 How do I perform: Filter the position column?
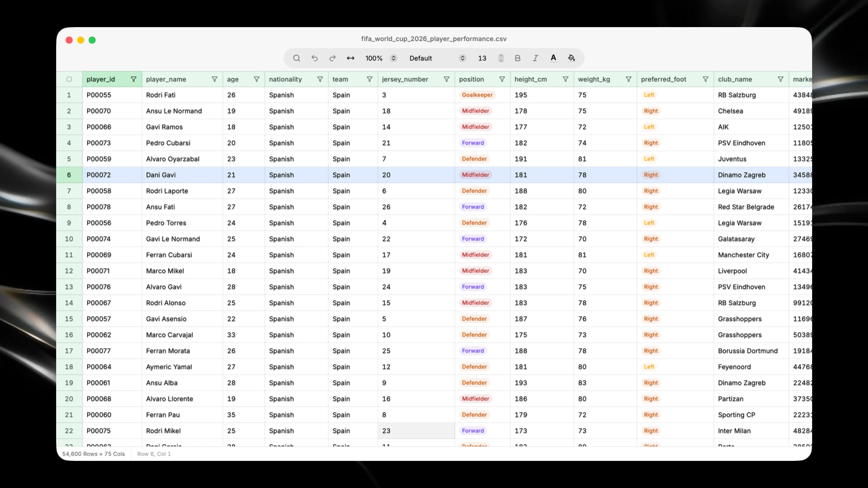coord(502,79)
